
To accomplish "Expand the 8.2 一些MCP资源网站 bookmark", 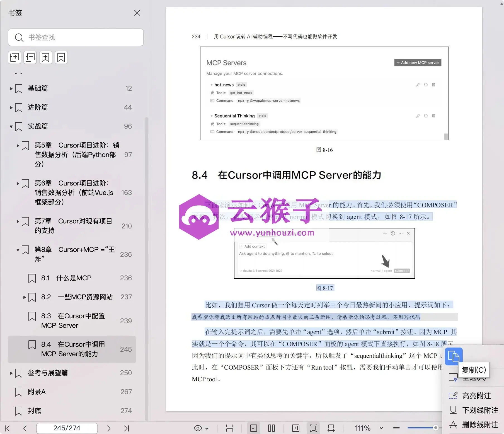I will [x=25, y=297].
